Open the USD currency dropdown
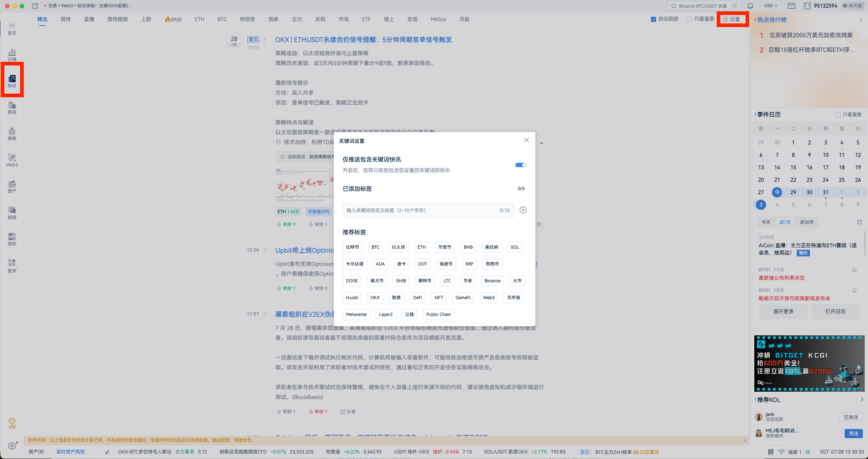 [770, 6]
